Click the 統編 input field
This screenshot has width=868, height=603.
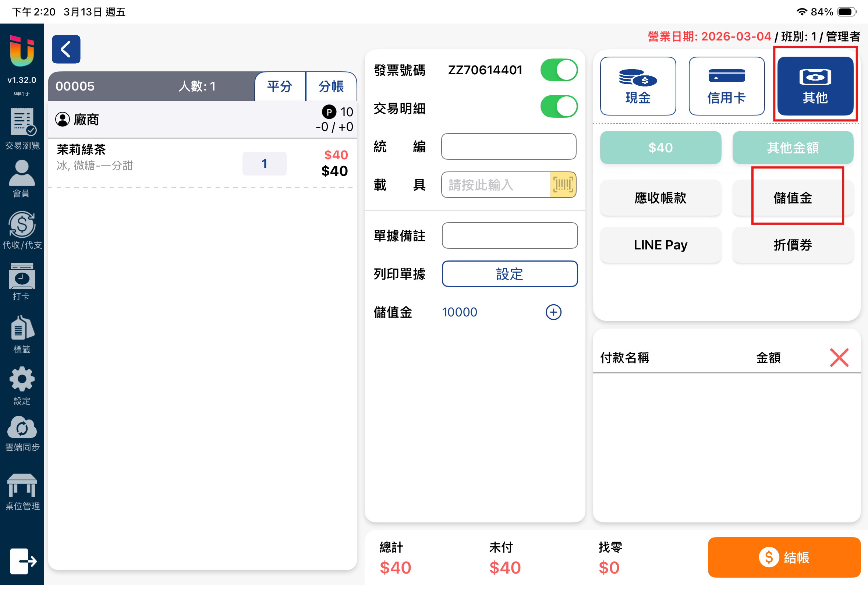pos(508,146)
